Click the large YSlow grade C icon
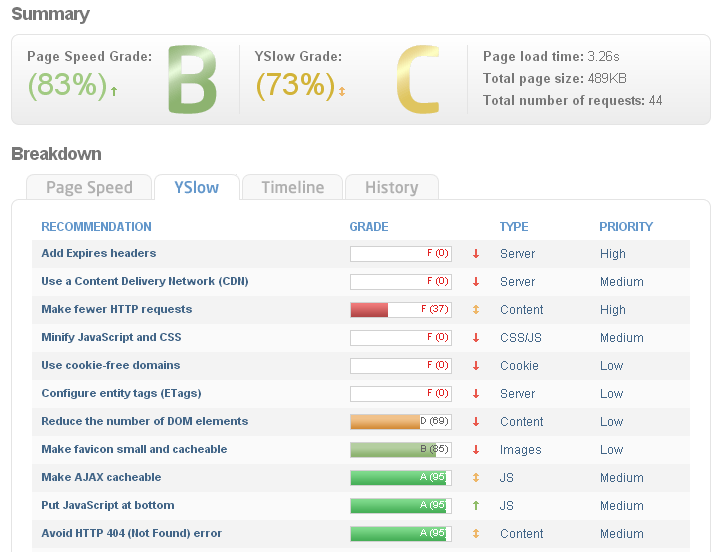 point(417,79)
